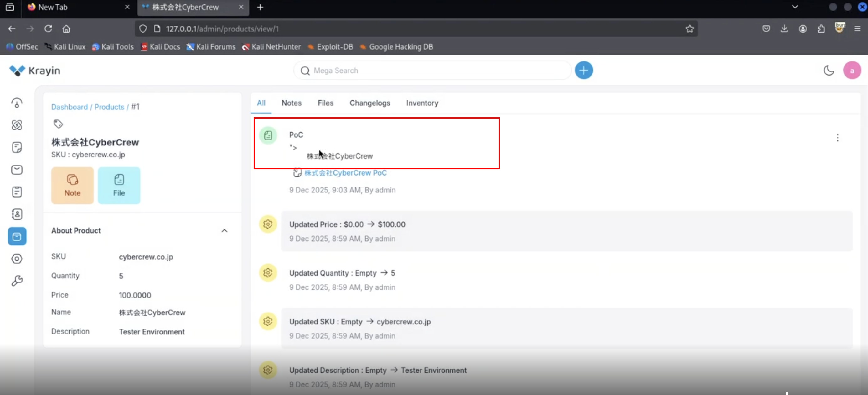Image resolution: width=868 pixels, height=395 pixels.
Task: Click the Price value 100.0000
Action: [x=135, y=295]
